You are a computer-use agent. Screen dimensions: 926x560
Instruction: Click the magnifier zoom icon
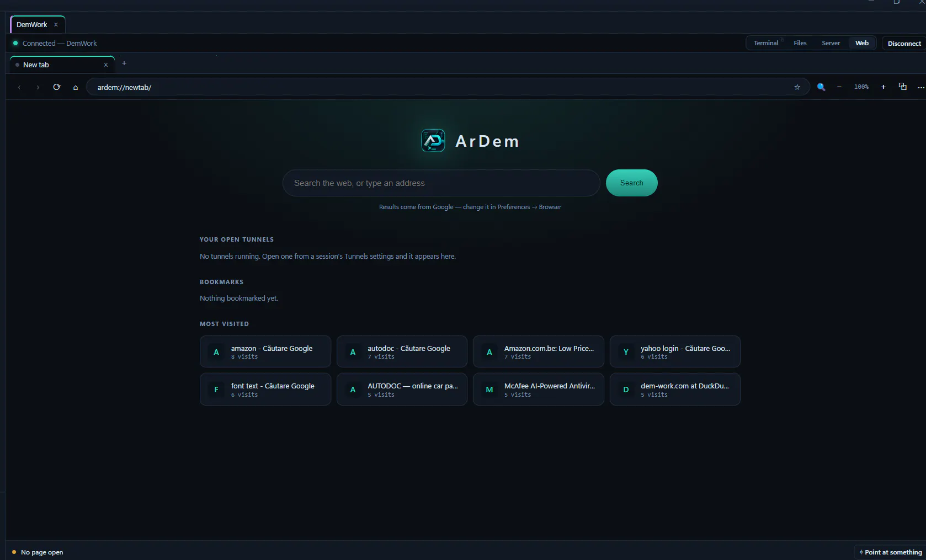821,87
